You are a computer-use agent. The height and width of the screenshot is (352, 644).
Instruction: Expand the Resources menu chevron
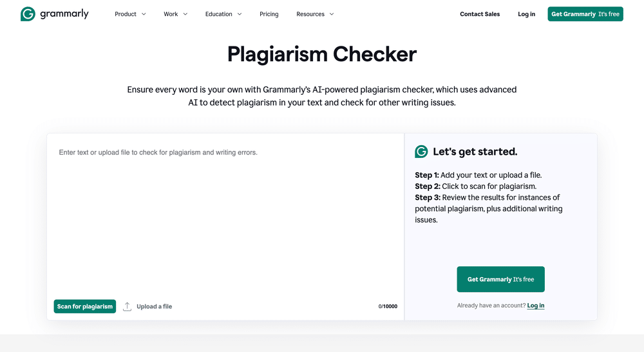point(332,14)
